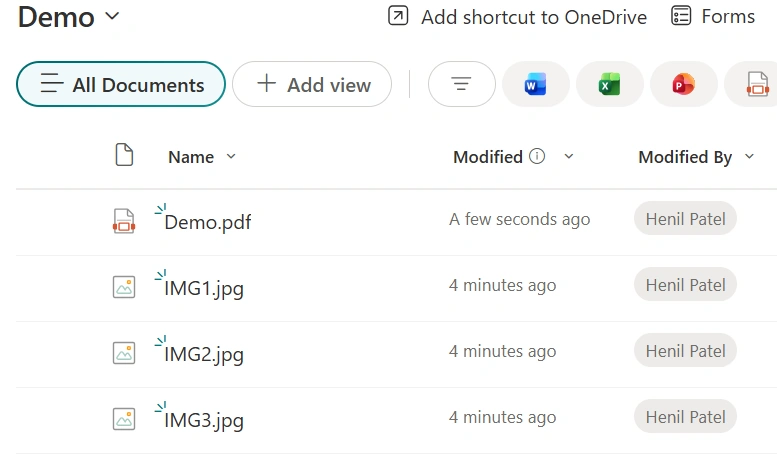Click the Modified column header label
The image size is (777, 460).
point(488,157)
